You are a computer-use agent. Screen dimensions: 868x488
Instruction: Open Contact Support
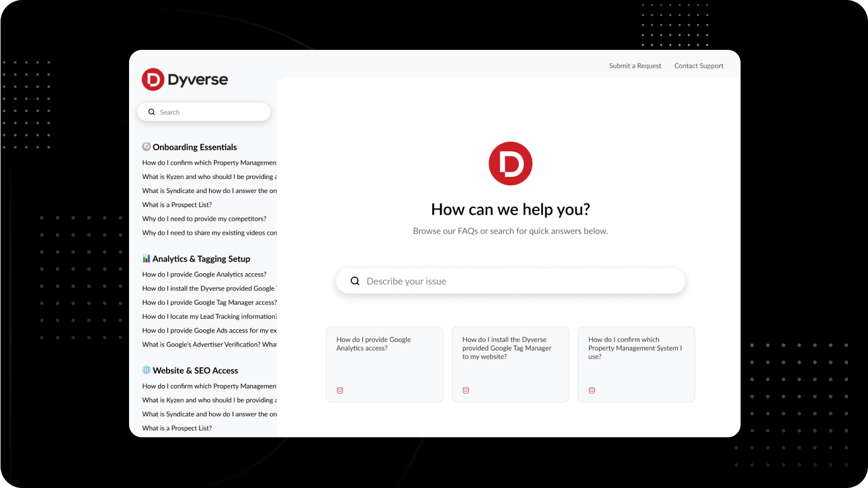coord(698,66)
